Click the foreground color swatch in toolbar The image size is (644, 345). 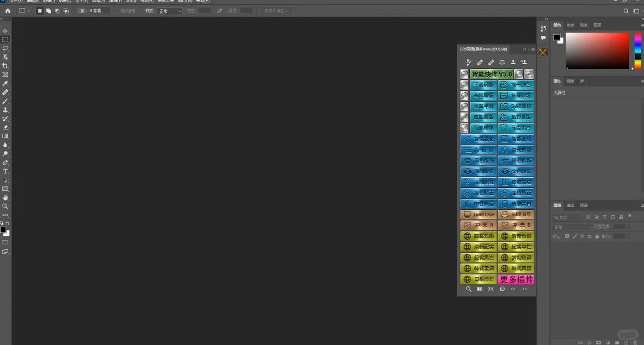(3, 230)
